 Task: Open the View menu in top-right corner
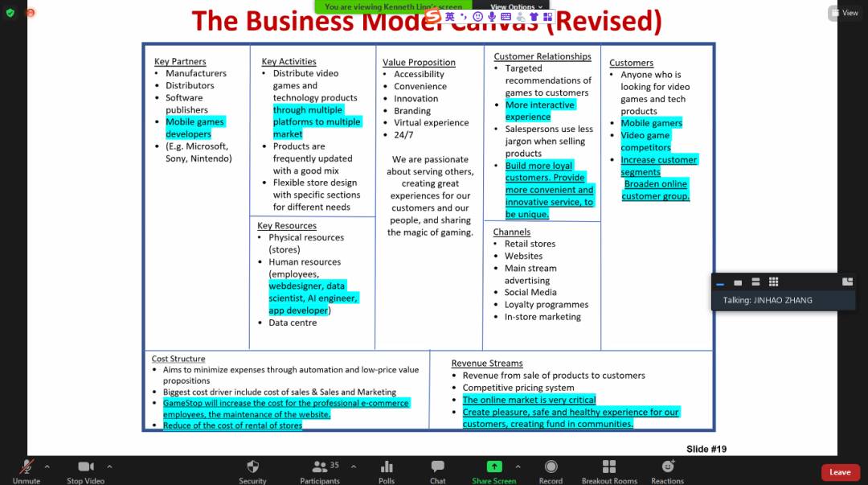pos(843,13)
